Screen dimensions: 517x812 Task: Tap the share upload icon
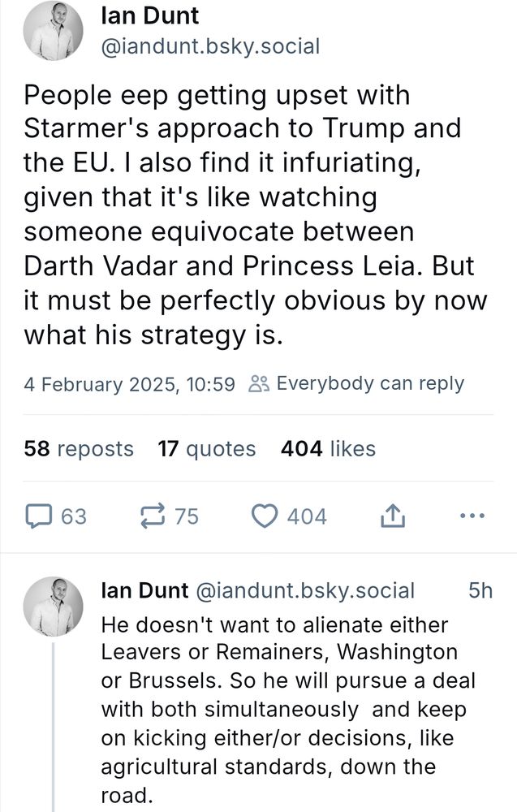click(x=391, y=516)
